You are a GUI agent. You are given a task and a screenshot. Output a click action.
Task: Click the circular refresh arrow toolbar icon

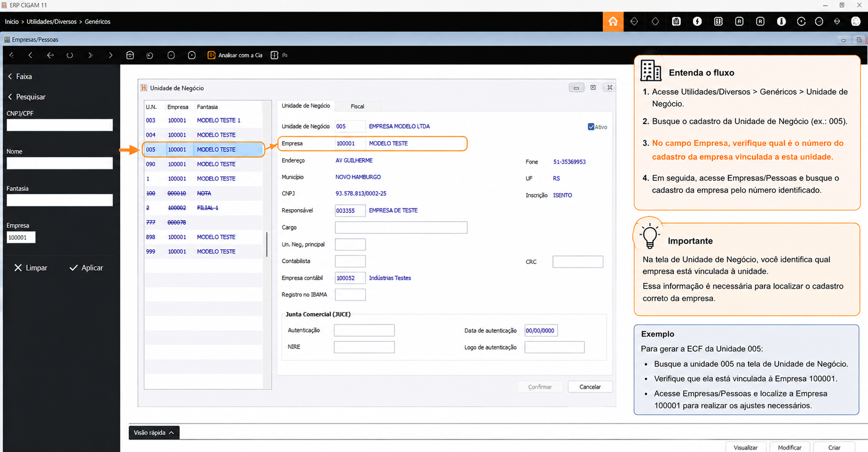[x=150, y=55]
